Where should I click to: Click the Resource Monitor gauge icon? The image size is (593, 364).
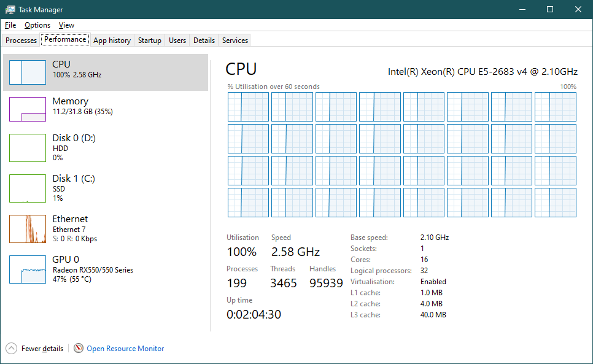pyautogui.click(x=79, y=349)
